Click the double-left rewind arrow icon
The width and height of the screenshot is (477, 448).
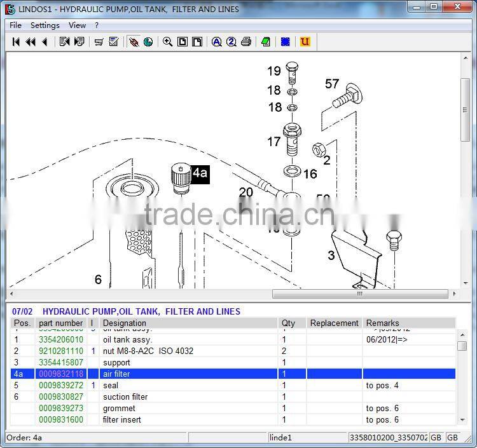point(31,42)
